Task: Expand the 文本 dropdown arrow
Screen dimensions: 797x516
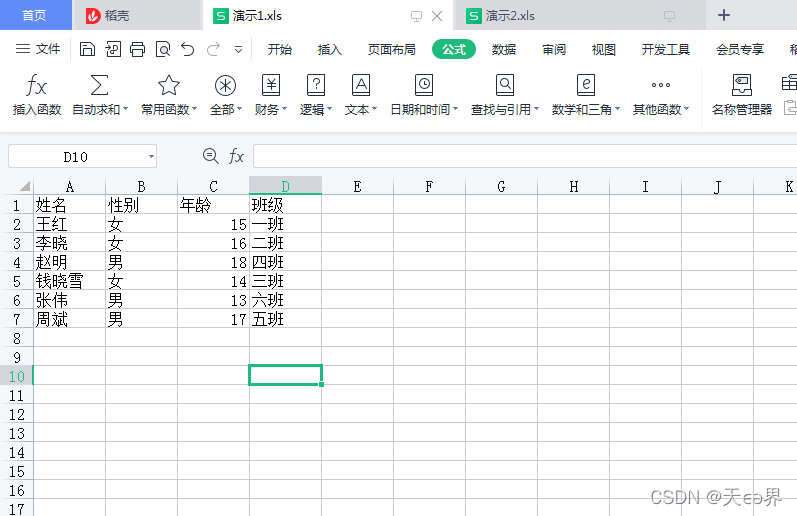Action: (x=374, y=109)
